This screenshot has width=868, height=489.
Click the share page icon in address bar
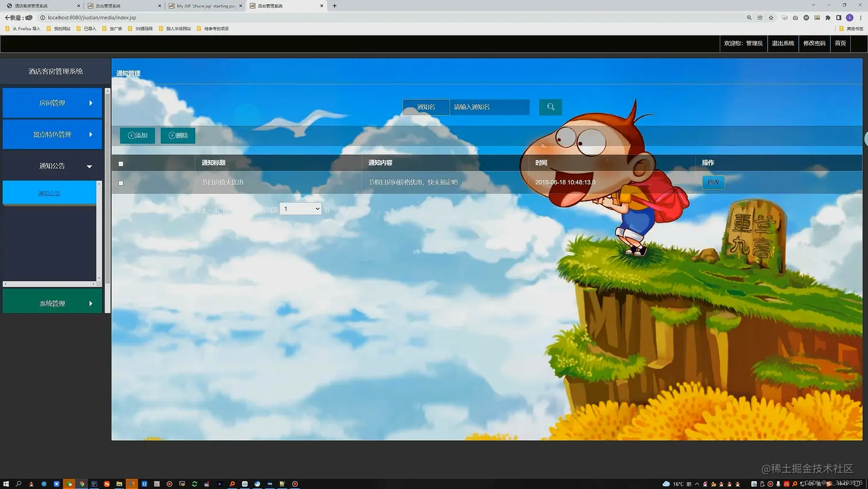coord(760,18)
